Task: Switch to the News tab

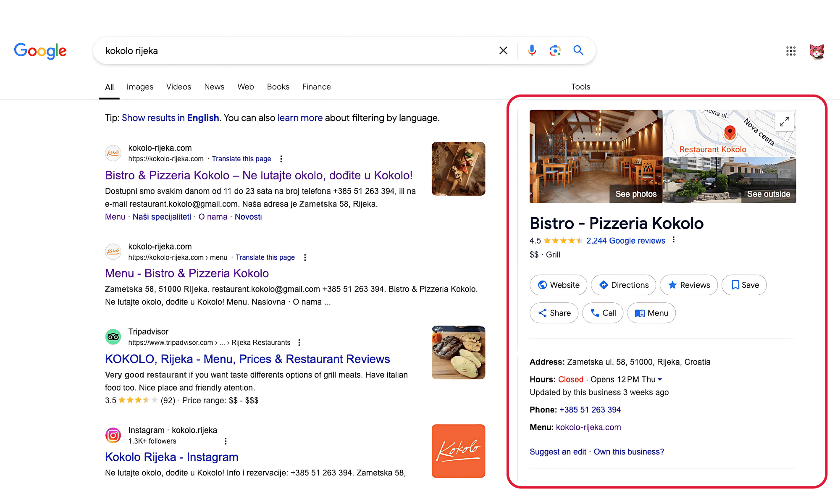Action: [x=214, y=87]
